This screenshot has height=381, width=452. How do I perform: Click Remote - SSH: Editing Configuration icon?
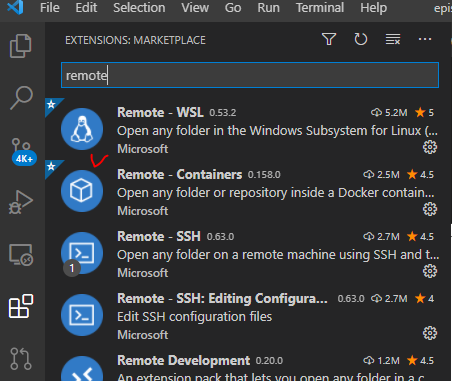click(x=82, y=315)
